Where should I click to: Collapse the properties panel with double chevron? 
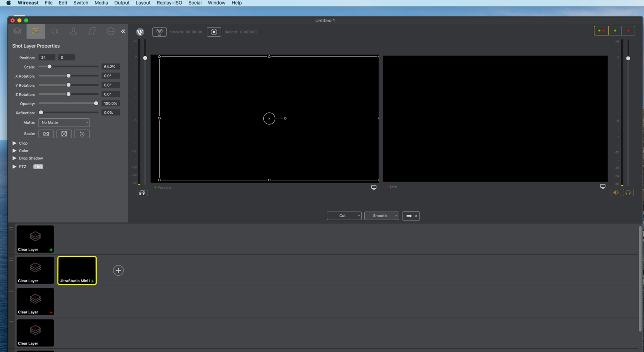point(123,31)
